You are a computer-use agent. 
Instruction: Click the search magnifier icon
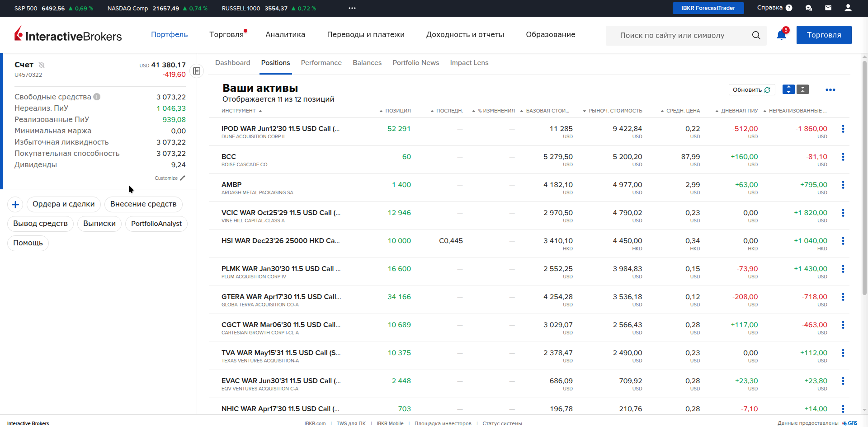pyautogui.click(x=756, y=35)
